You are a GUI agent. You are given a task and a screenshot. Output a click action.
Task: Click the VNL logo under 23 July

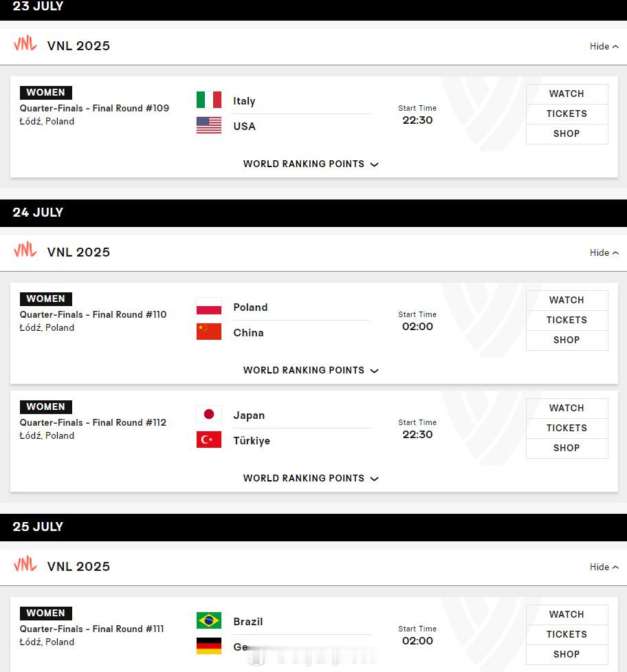[x=25, y=43]
